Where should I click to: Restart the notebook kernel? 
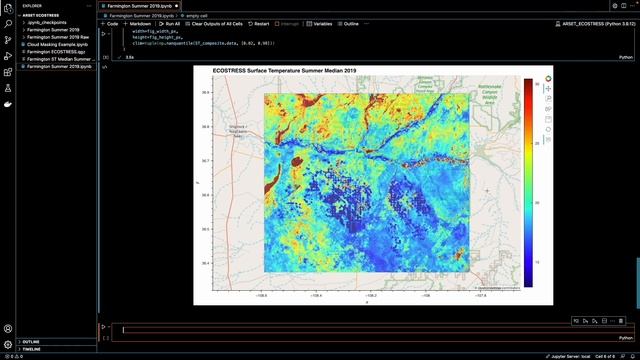258,24
